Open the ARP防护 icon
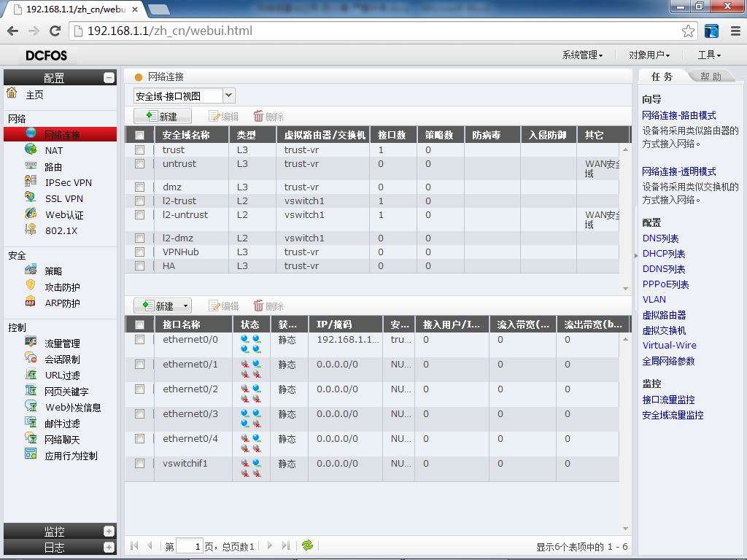 pos(31,302)
